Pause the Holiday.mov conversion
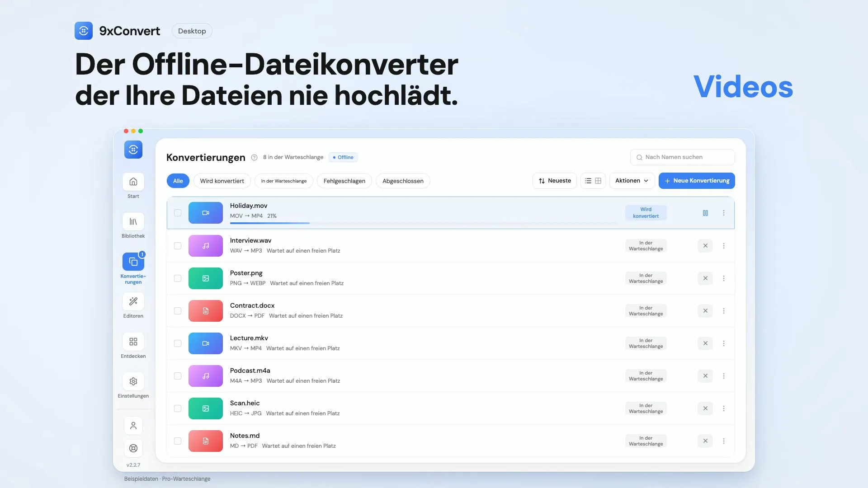 [x=705, y=213]
